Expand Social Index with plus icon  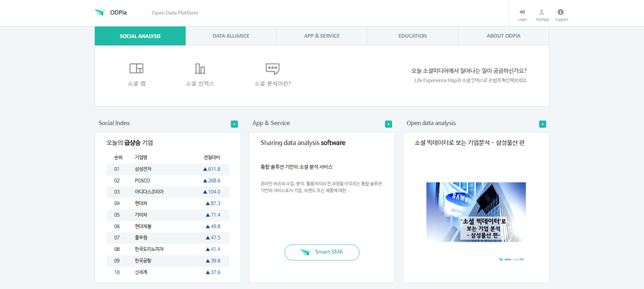[x=234, y=124]
